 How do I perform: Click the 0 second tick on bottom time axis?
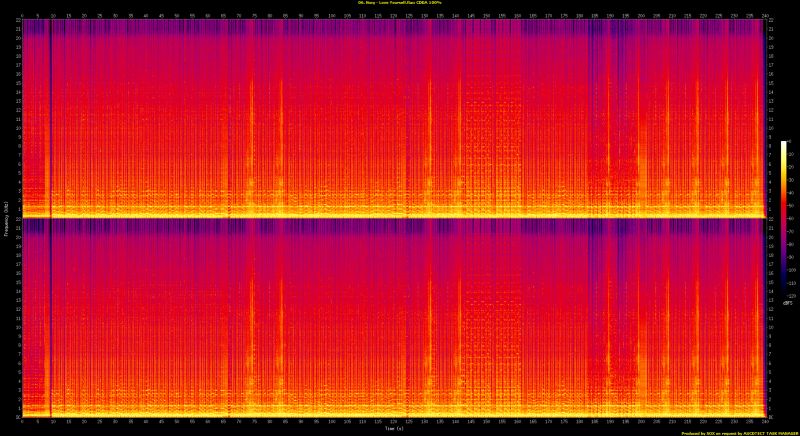tap(22, 422)
